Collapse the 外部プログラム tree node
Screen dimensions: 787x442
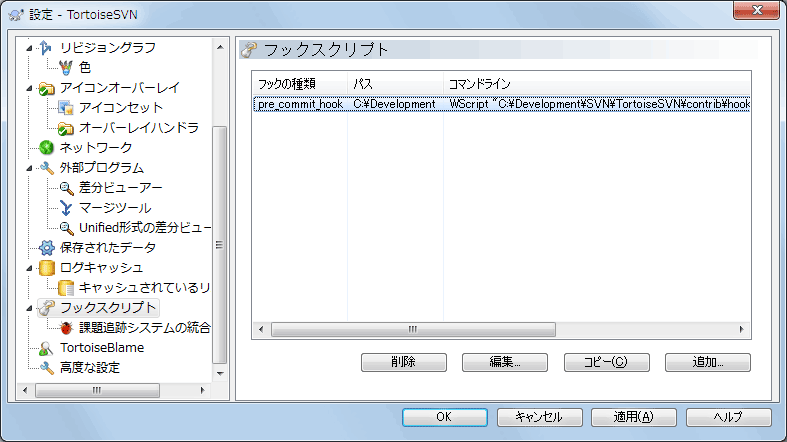[29, 168]
